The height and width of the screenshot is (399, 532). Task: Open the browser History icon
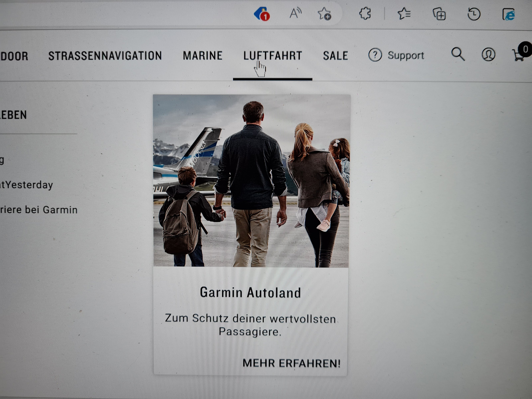474,14
